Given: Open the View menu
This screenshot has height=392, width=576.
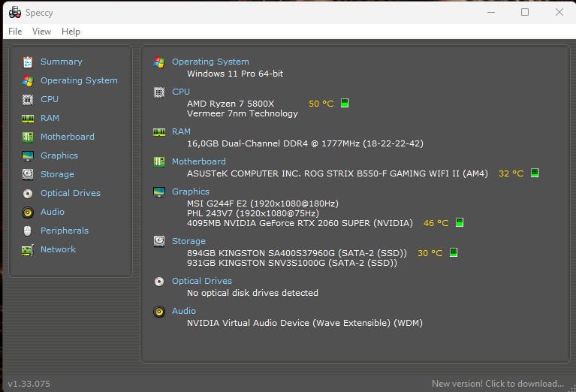Looking at the screenshot, I should coord(41,32).
